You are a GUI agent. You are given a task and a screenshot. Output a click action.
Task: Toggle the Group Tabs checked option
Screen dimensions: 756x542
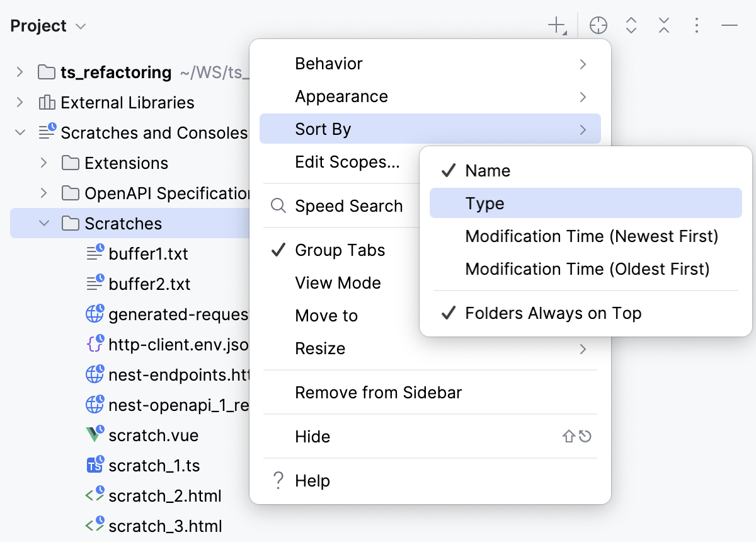click(x=340, y=250)
